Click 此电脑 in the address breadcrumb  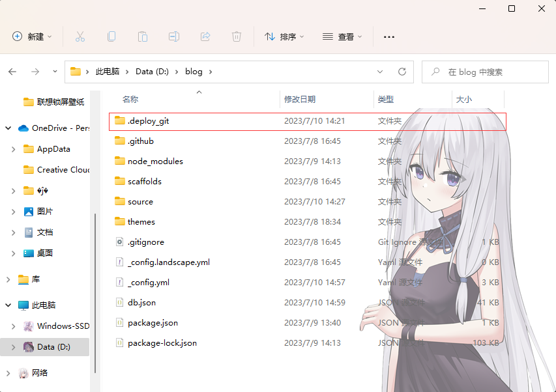click(x=108, y=72)
